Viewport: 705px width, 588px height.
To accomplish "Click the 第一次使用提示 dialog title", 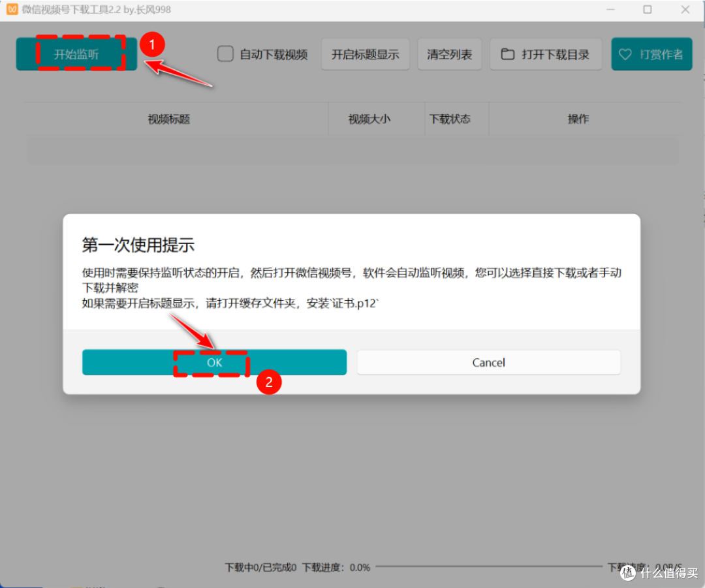I will click(x=138, y=245).
